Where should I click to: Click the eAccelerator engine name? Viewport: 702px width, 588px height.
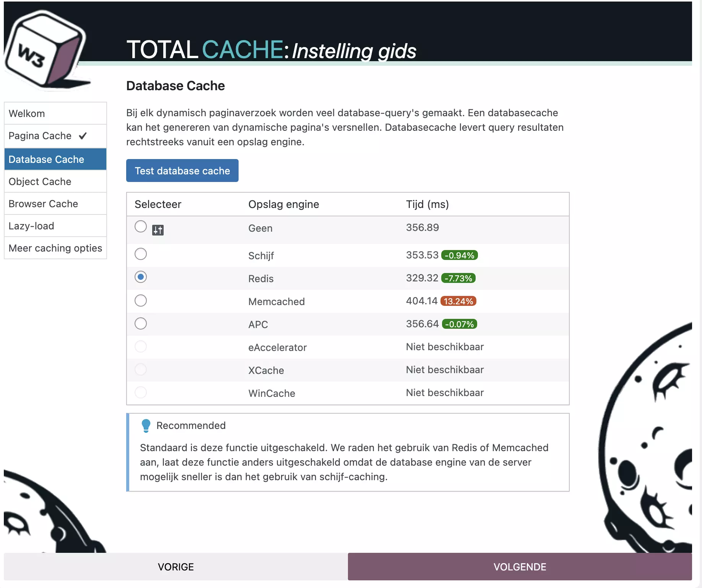tap(278, 348)
